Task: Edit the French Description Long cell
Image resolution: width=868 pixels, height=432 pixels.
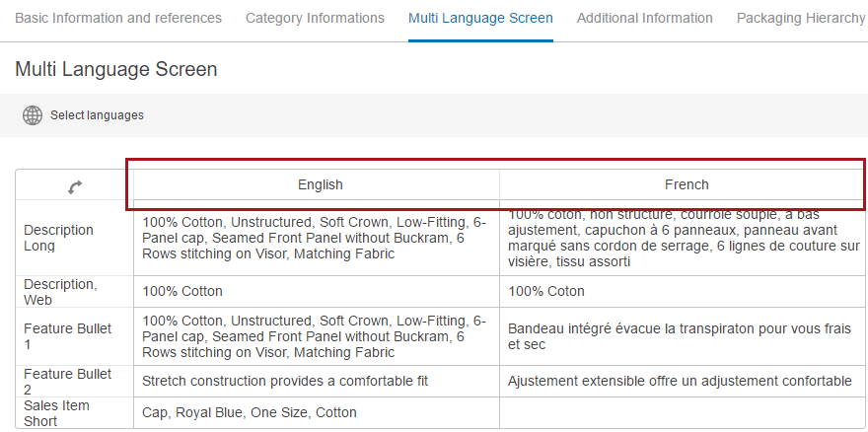Action: click(x=684, y=238)
